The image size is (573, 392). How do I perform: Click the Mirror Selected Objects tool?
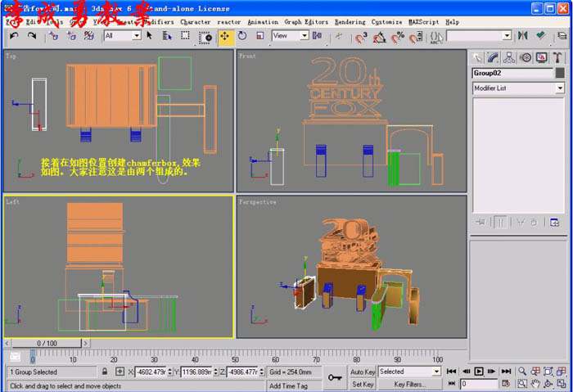(x=523, y=36)
